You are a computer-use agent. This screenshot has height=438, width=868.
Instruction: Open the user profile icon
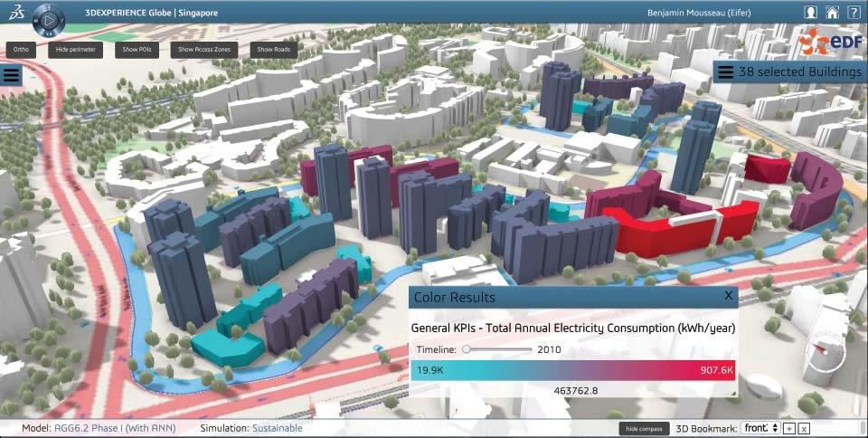tap(811, 13)
